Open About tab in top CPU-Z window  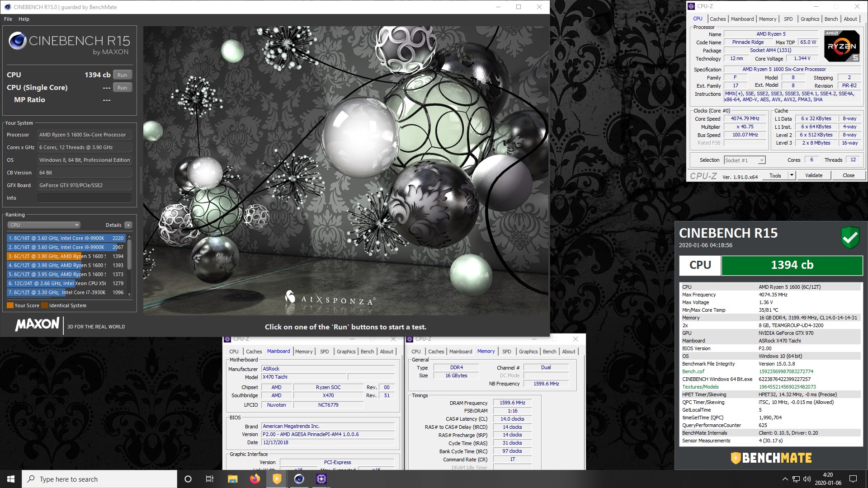tap(850, 19)
